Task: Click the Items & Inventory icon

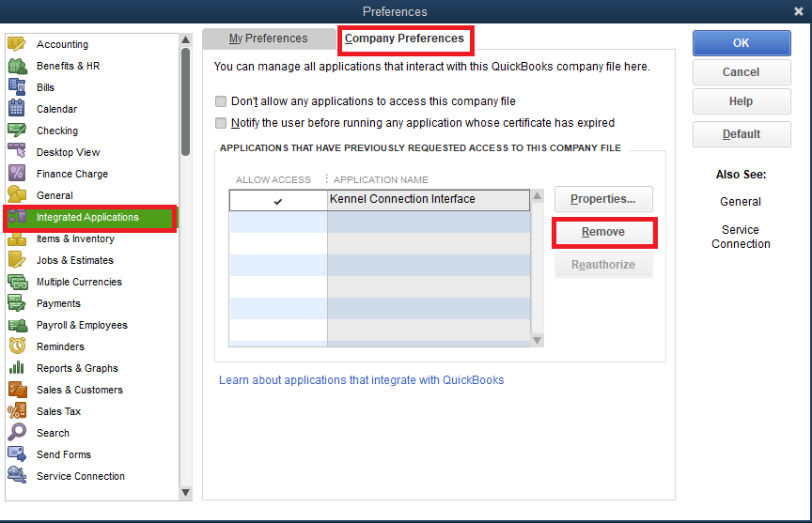Action: click(x=17, y=238)
